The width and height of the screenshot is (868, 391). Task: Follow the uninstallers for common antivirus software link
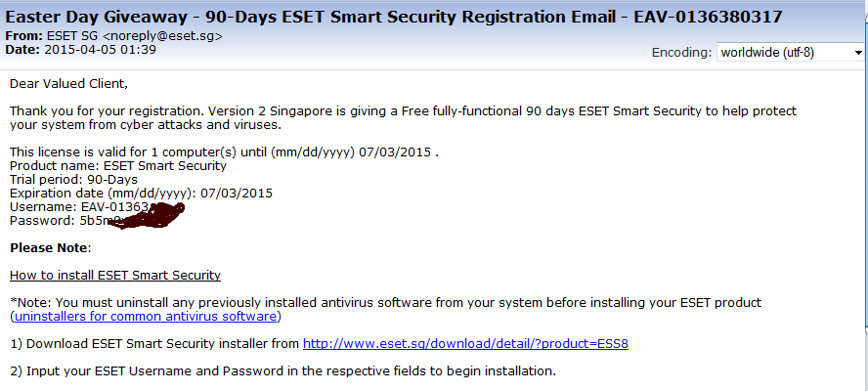pyautogui.click(x=145, y=317)
